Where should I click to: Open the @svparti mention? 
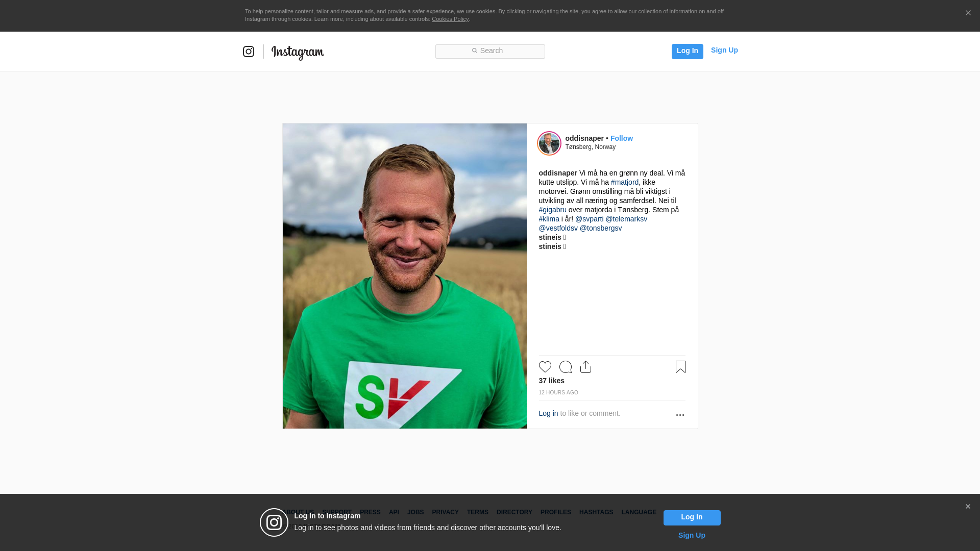[x=590, y=219]
